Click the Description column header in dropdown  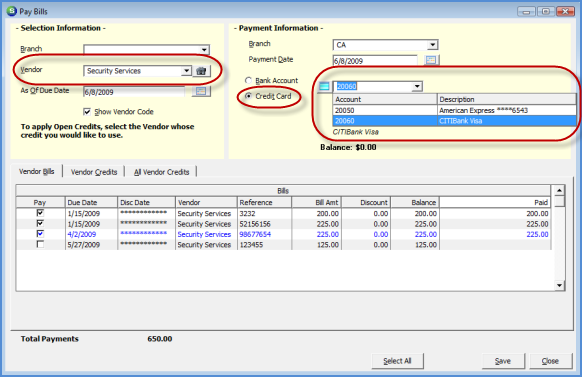pyautogui.click(x=507, y=99)
